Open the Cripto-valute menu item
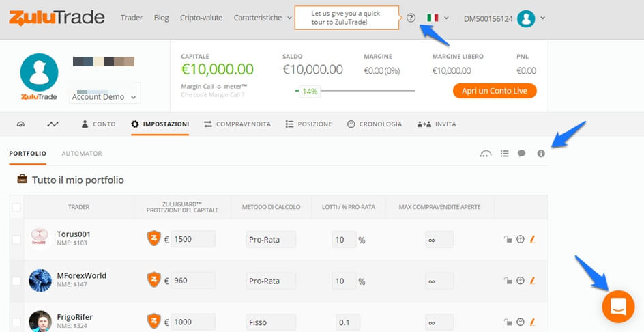 click(201, 18)
